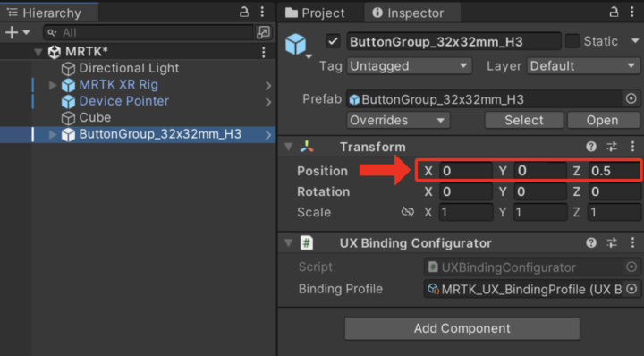Open Hierarchy panel options menu
The width and height of the screenshot is (644, 356).
pyautogui.click(x=262, y=12)
